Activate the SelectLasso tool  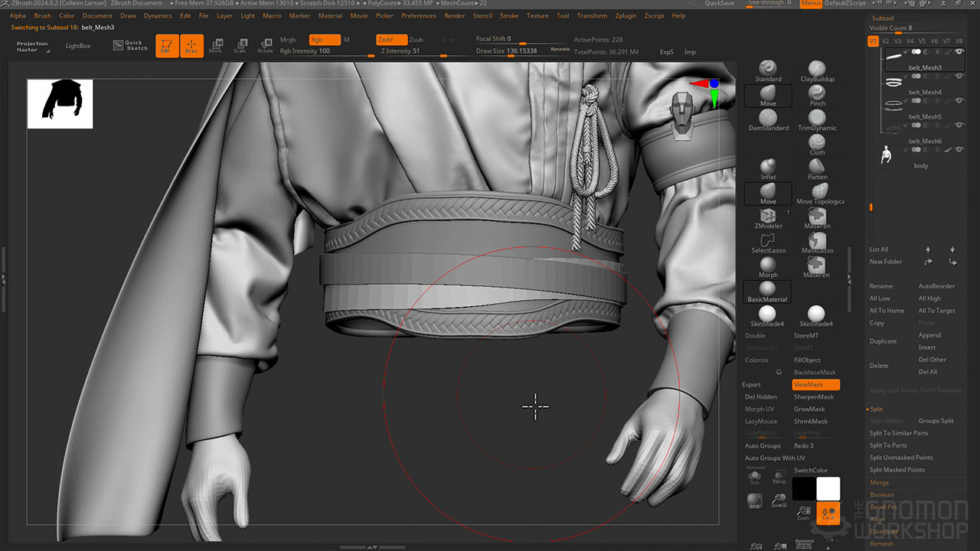pos(768,241)
